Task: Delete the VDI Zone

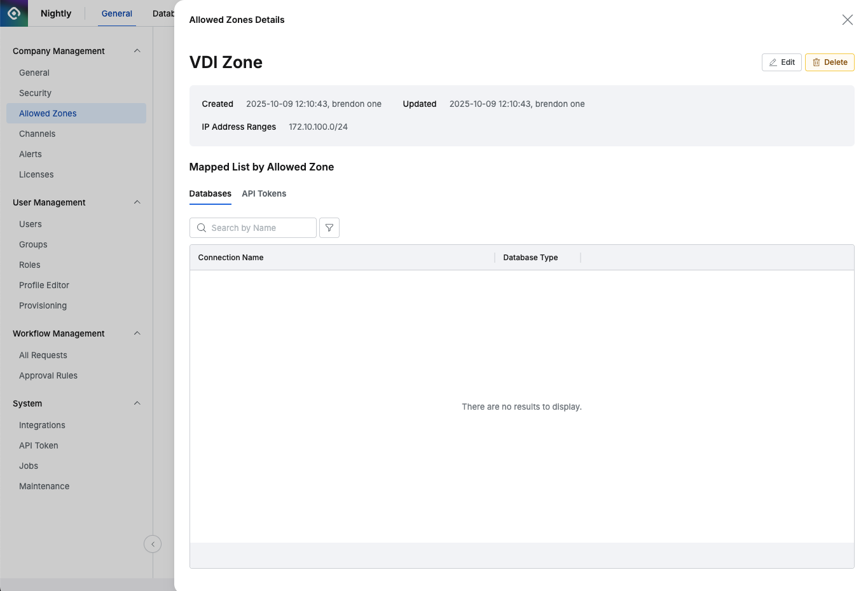Action: [x=829, y=62]
